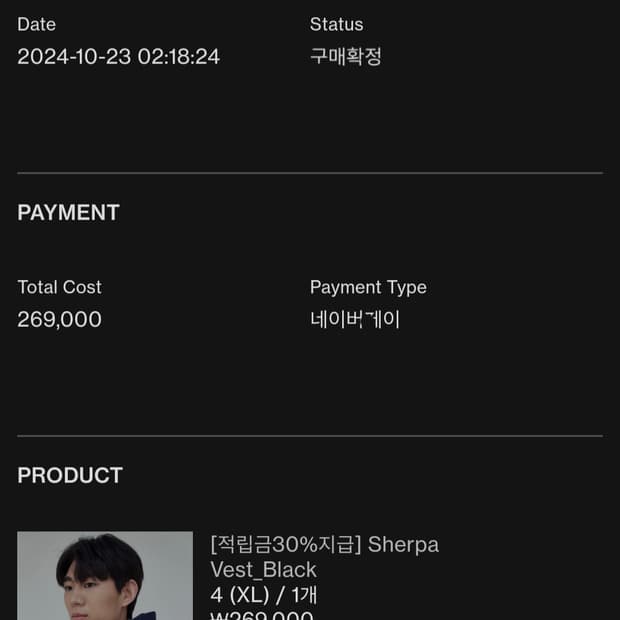Click the 4 (XL) / 1개 size text
The height and width of the screenshot is (620, 620).
[x=264, y=595]
